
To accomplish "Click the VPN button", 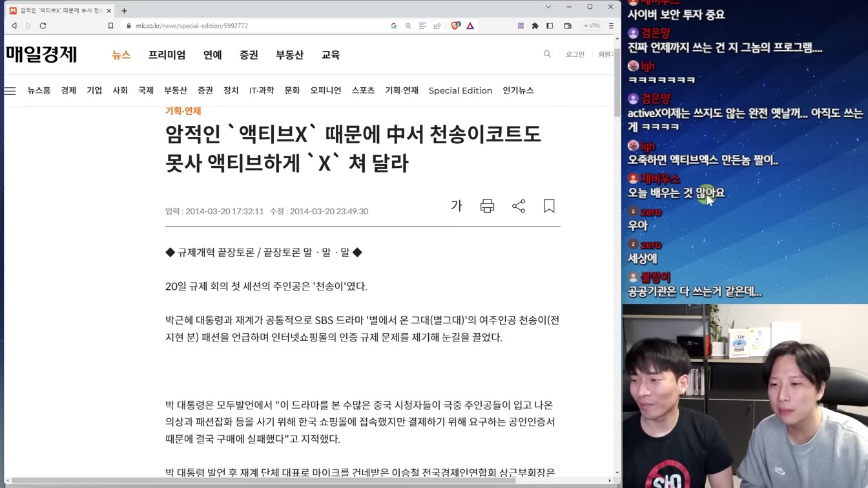I will (592, 26).
